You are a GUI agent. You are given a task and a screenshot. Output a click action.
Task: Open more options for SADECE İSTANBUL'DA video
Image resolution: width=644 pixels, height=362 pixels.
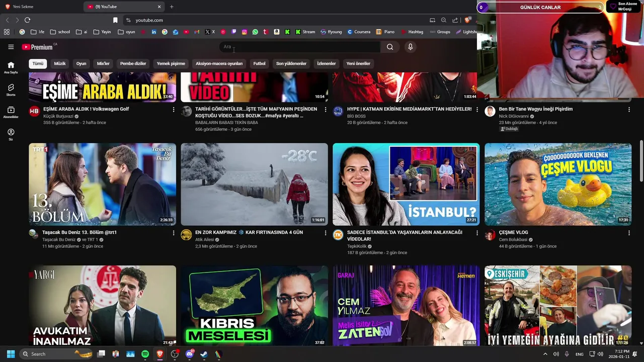click(477, 233)
